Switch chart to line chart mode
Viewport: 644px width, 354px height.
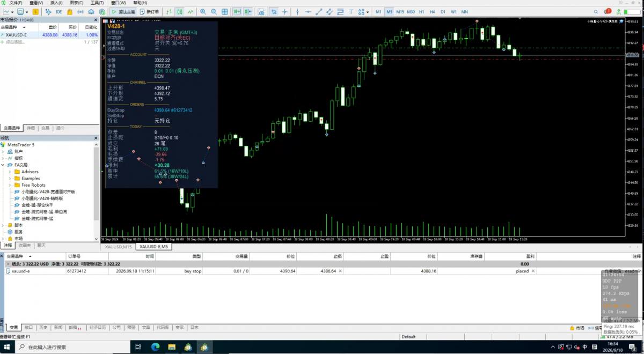(x=191, y=11)
